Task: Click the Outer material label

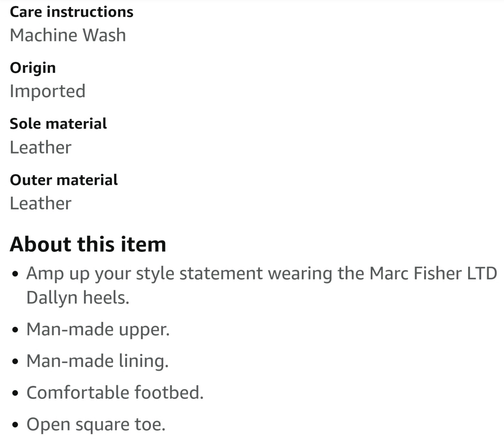Action: [64, 180]
